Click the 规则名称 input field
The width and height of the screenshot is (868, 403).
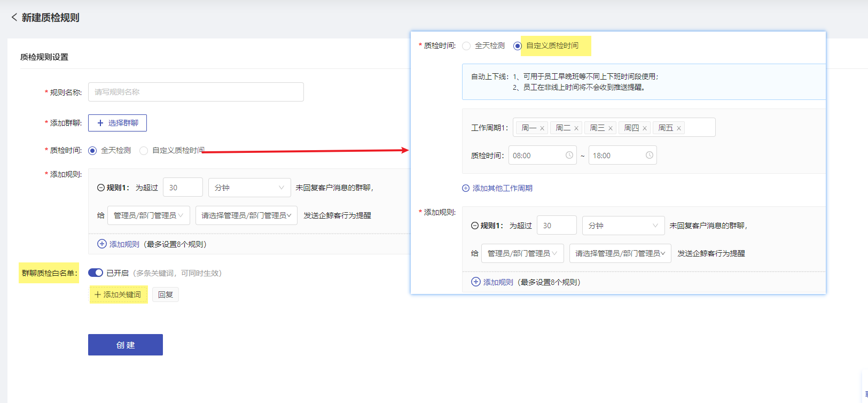(196, 92)
